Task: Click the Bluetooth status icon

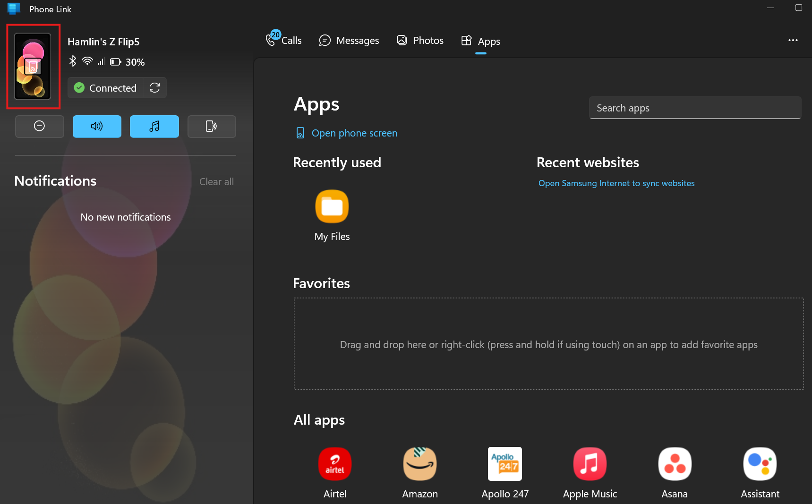Action: tap(73, 61)
